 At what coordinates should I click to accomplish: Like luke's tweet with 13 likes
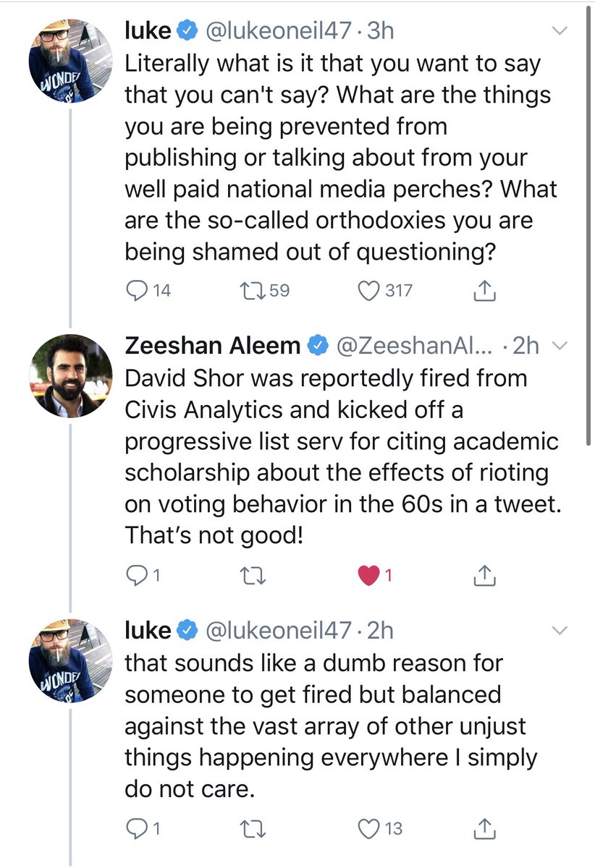pos(370,827)
